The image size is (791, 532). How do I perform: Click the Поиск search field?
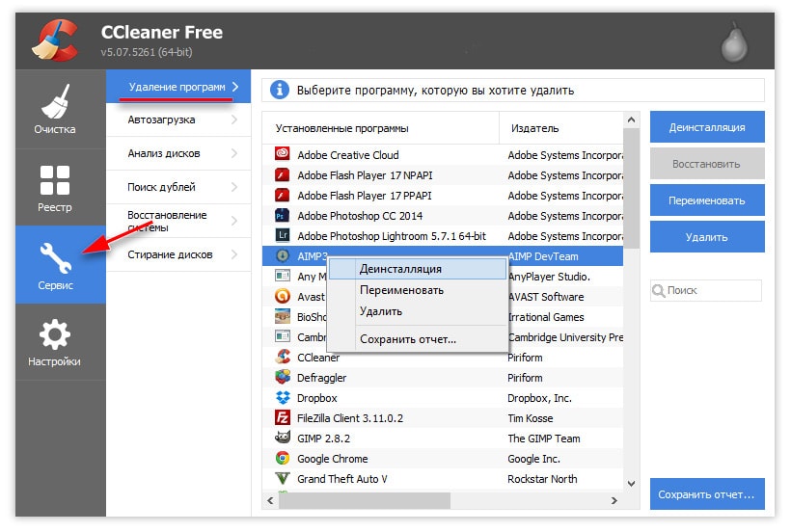[x=706, y=291]
